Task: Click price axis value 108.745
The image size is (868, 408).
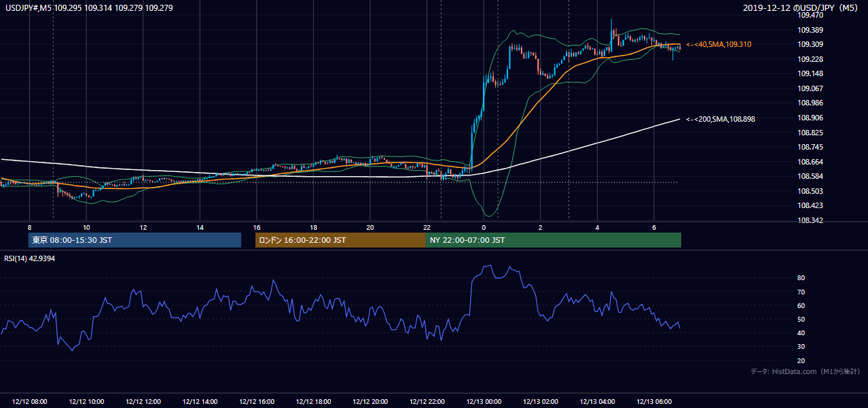Action: coord(810,147)
